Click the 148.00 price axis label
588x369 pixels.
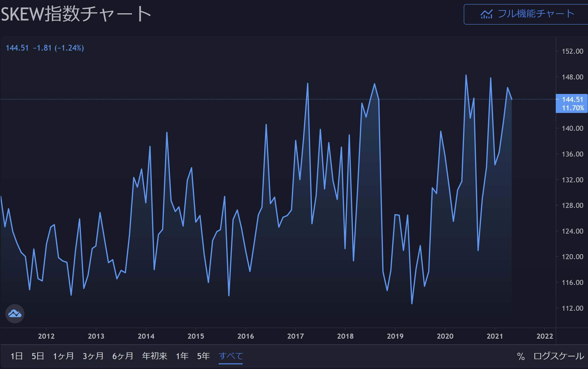click(572, 77)
